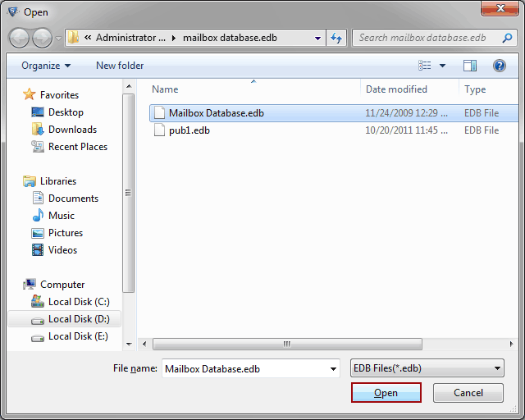This screenshot has height=420, width=525.
Task: Click the Libraries folder icon
Action: (30, 181)
